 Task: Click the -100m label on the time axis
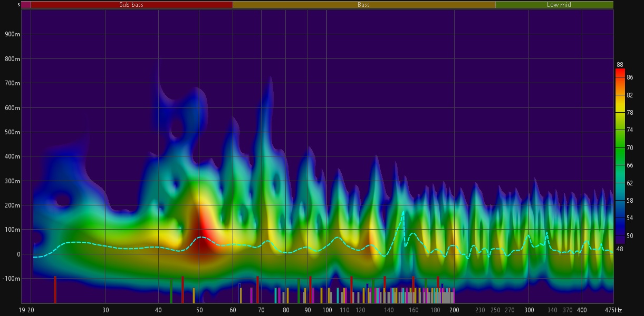coord(10,279)
